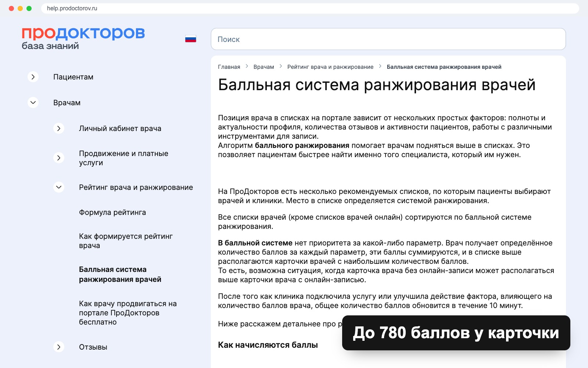
Task: Expand Продвижение и платные услуги chevron
Action: pos(59,158)
